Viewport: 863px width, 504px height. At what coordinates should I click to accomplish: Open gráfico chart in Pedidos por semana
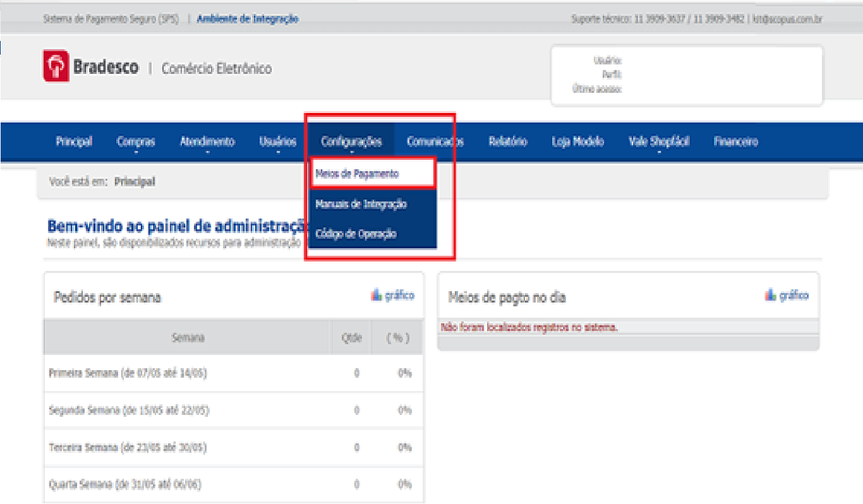[393, 295]
